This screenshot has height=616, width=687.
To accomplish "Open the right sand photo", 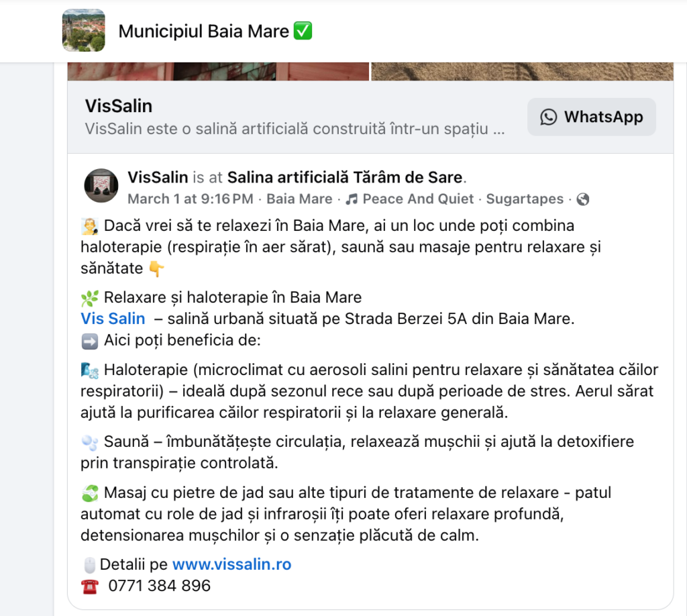I will [522, 71].
